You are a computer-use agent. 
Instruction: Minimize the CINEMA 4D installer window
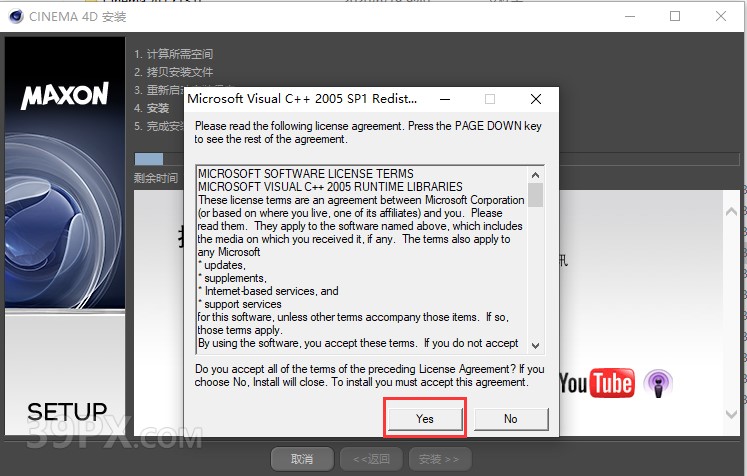point(628,16)
